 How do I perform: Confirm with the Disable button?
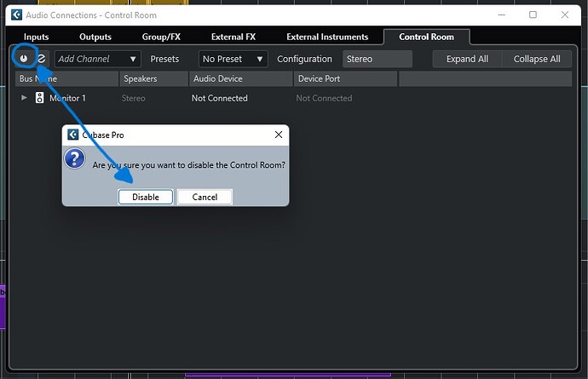coord(146,197)
